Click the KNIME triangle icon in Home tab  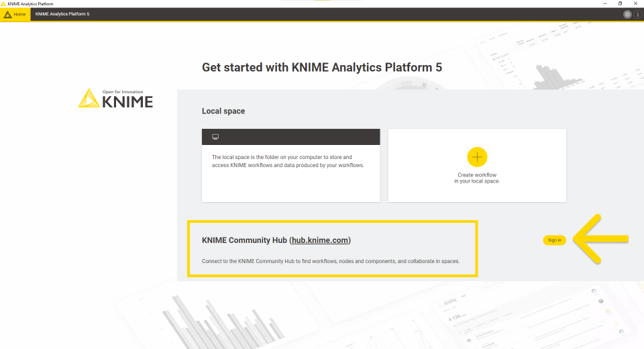point(8,14)
